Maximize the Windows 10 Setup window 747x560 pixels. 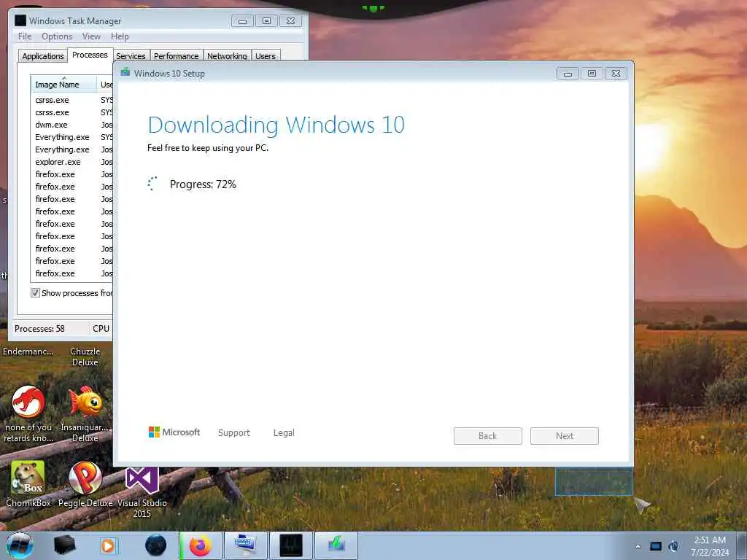pos(592,74)
